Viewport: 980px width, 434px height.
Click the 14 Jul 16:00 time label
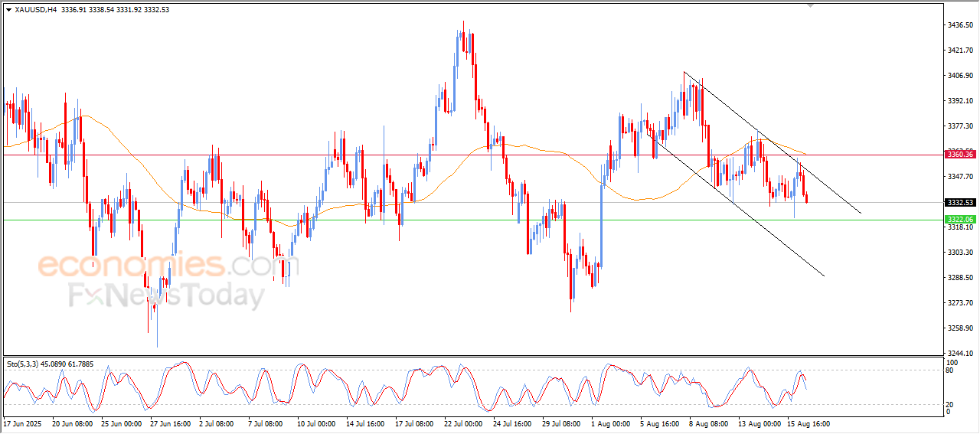[365, 423]
